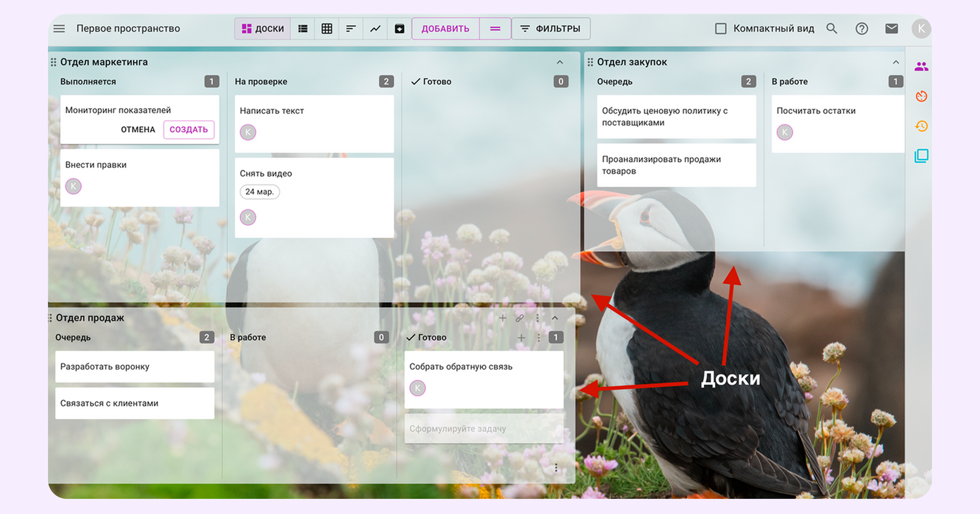
Task: Click avatar on Написать текст card
Action: coord(248,132)
